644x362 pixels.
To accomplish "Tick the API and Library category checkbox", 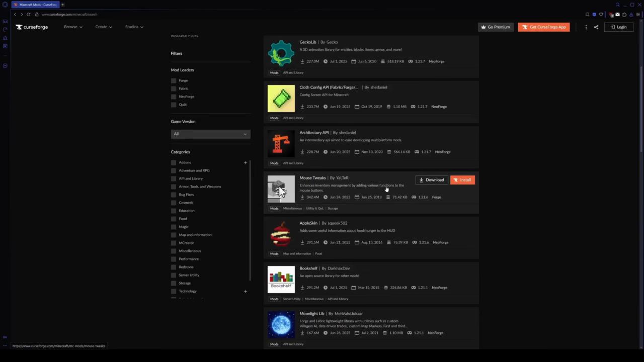I will (174, 178).
